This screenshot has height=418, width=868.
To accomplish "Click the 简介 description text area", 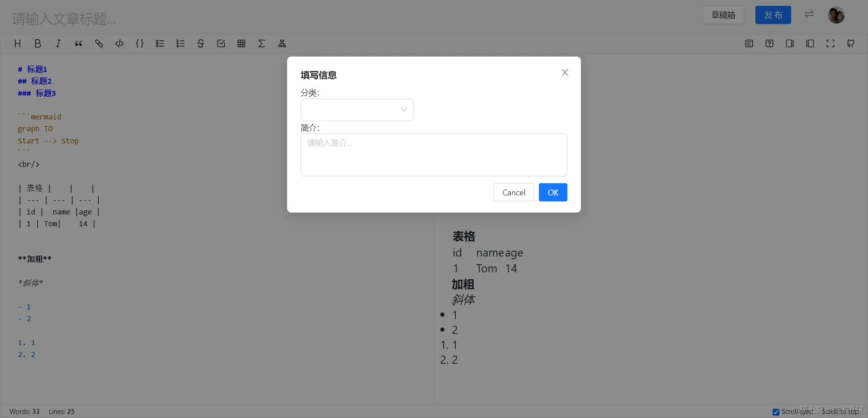I will click(x=434, y=155).
